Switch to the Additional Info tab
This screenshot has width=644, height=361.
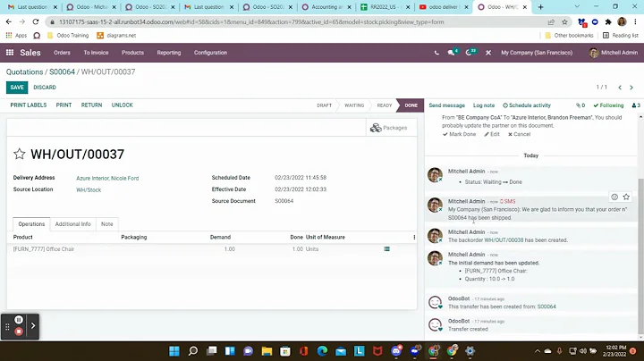coord(72,224)
